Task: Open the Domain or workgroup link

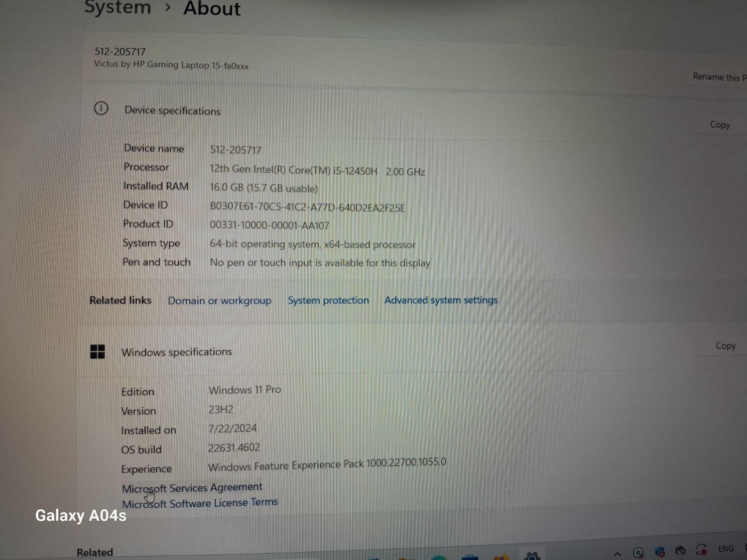Action: point(220,301)
